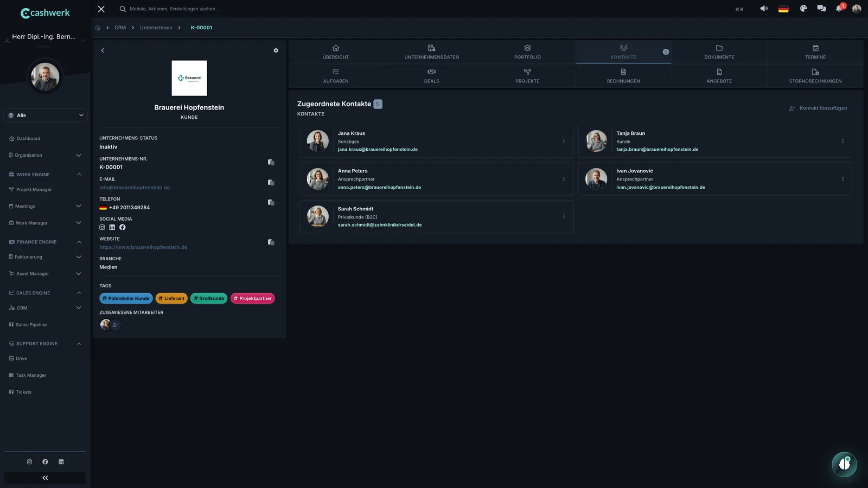This screenshot has width=868, height=488.
Task: Click Kontakt hinzufügen button
Action: tap(818, 108)
